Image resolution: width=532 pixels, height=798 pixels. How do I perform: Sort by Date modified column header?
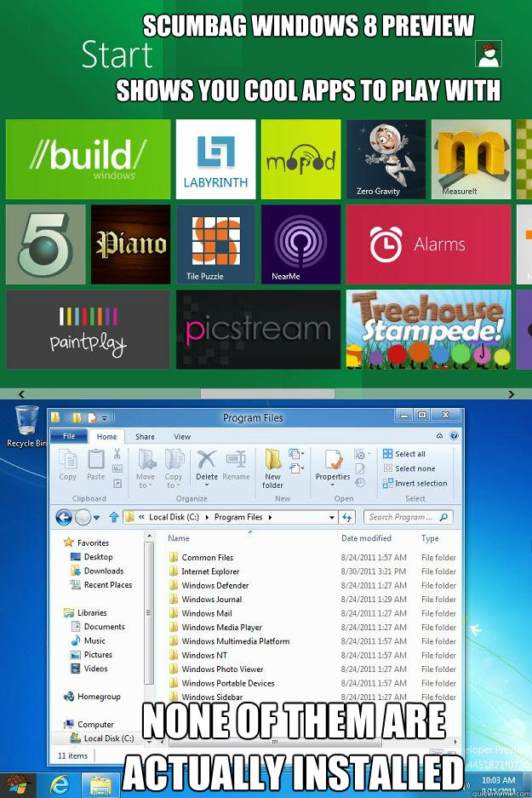point(366,538)
